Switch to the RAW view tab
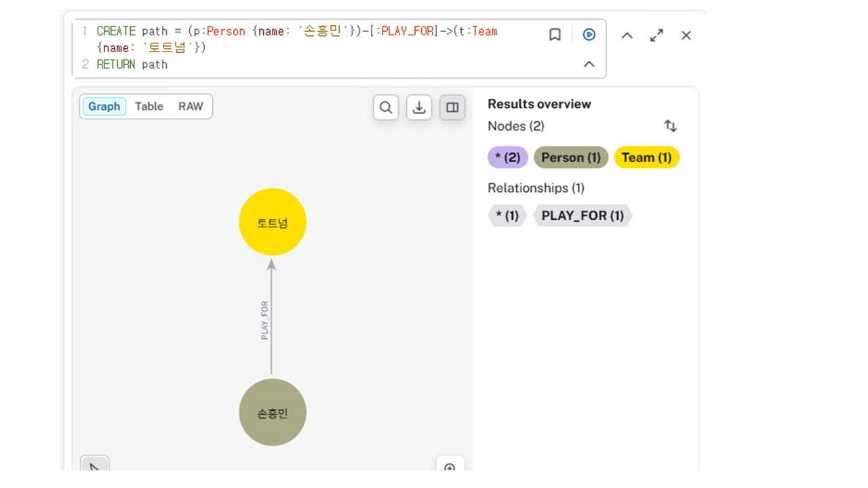 click(x=191, y=106)
